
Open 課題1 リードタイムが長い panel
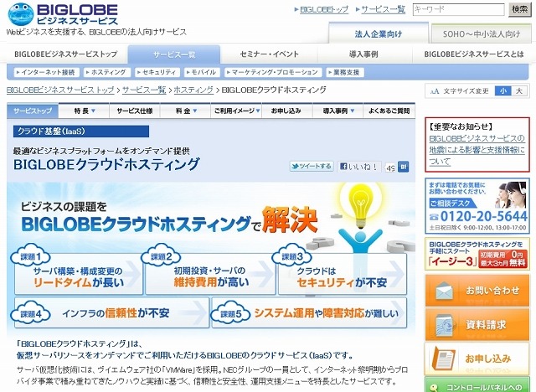79,274
